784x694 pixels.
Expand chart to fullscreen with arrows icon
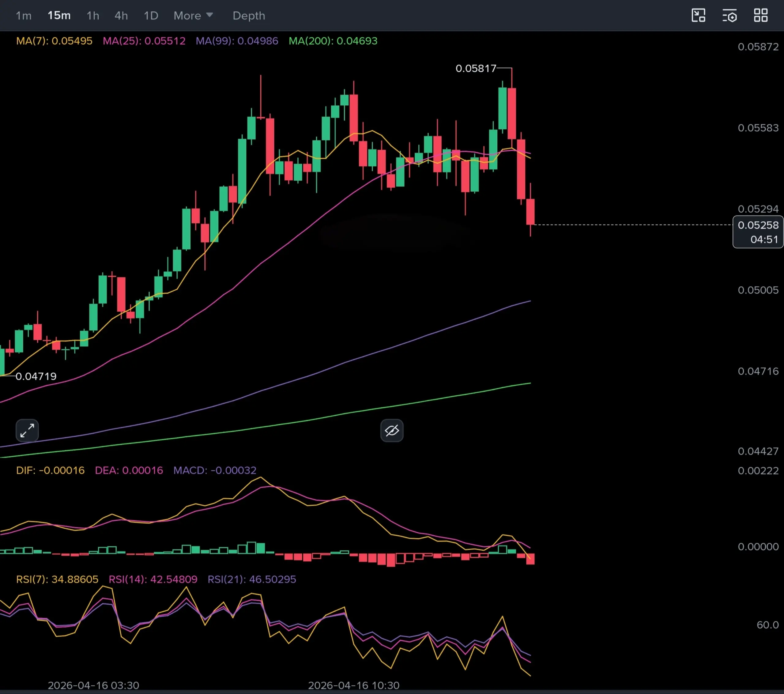[27, 430]
